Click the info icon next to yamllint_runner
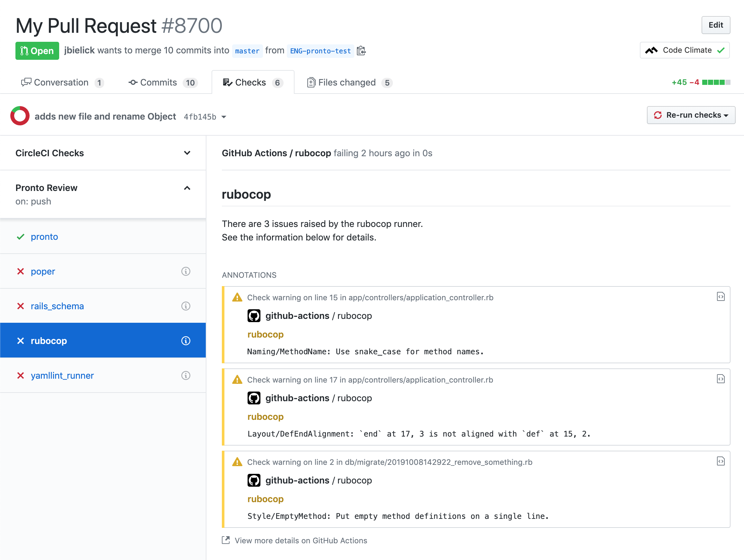The image size is (744, 560). click(x=186, y=375)
